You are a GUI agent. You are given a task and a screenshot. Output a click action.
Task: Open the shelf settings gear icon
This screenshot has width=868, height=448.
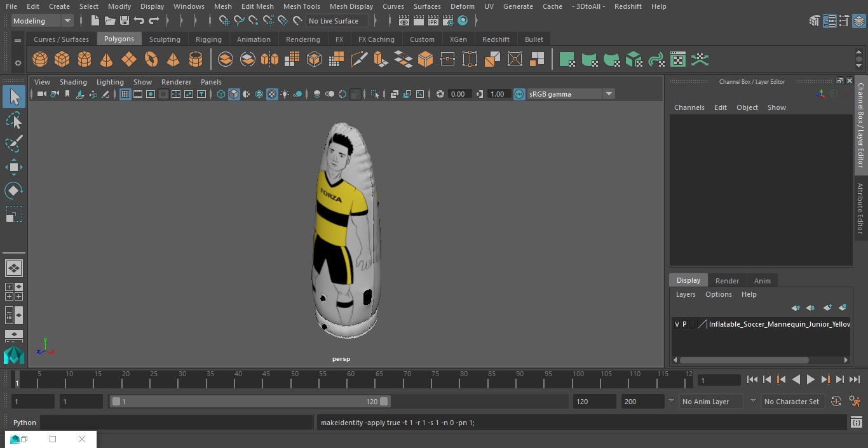pyautogui.click(x=18, y=63)
